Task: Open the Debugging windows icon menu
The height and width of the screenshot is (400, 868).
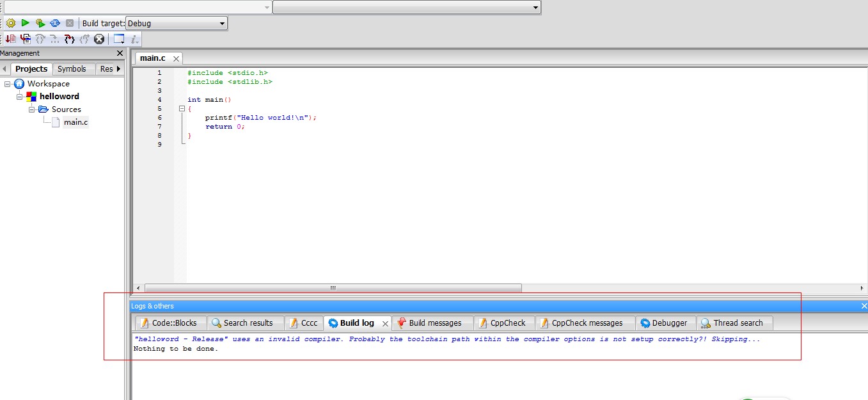Action: pos(119,39)
